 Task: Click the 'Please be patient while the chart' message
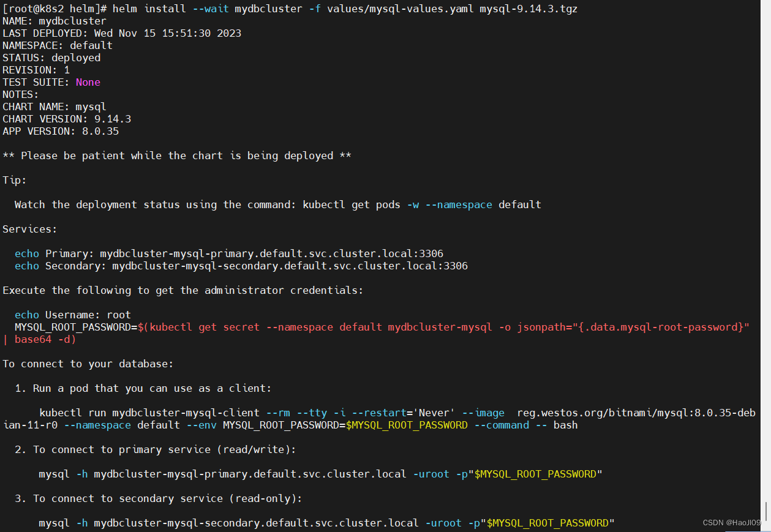177,155
